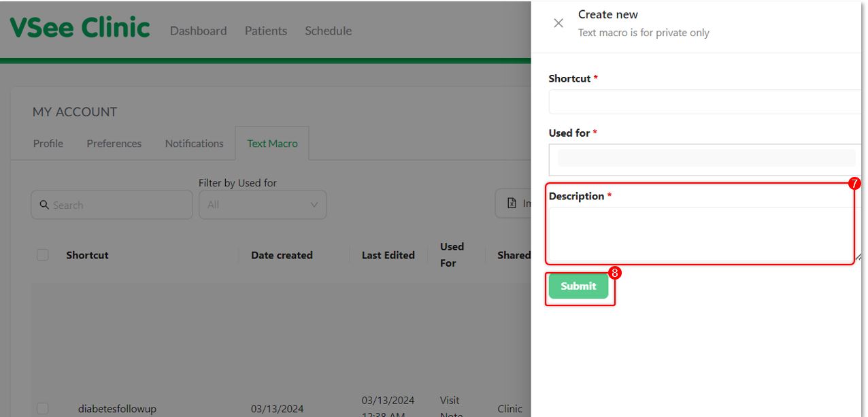This screenshot has width=868, height=417.
Task: Switch to the Preferences tab
Action: pos(114,144)
